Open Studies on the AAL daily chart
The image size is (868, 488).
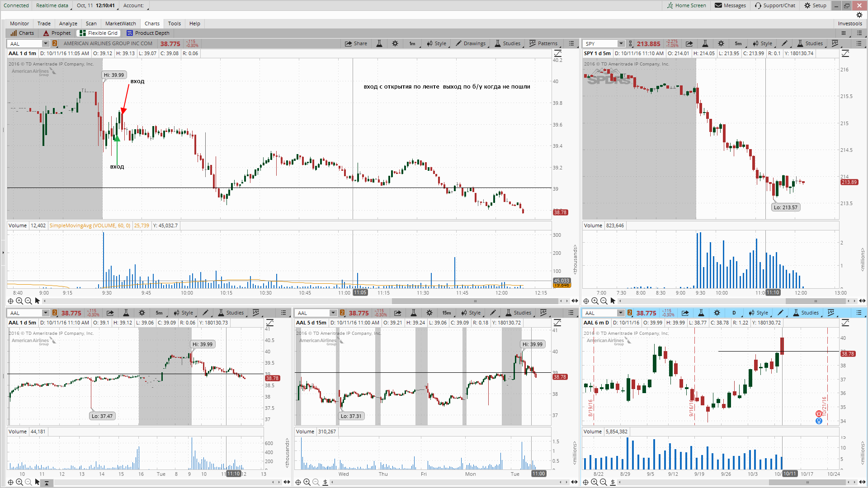[806, 313]
